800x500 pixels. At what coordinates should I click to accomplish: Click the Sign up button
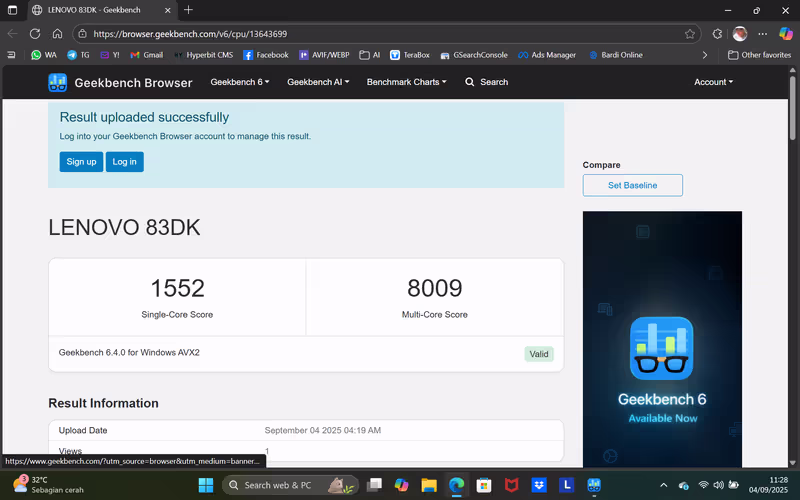[x=81, y=162]
